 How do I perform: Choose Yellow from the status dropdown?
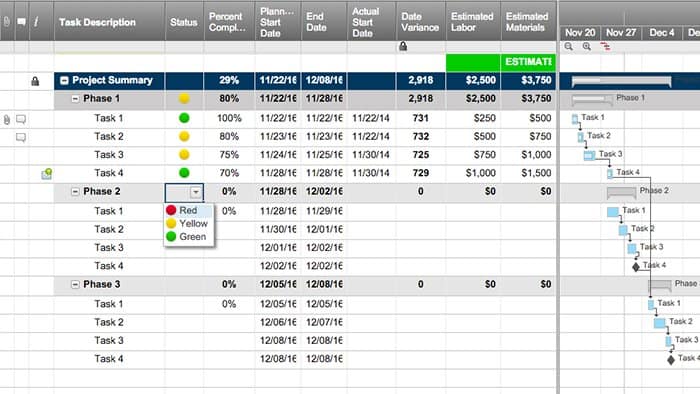188,224
